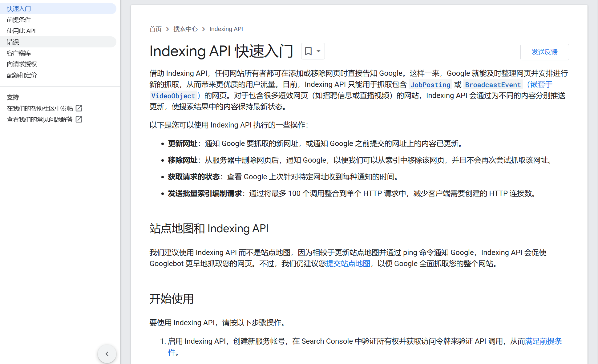Click bold text 发送批量索引编制请求
598x364 pixels.
click(205, 193)
